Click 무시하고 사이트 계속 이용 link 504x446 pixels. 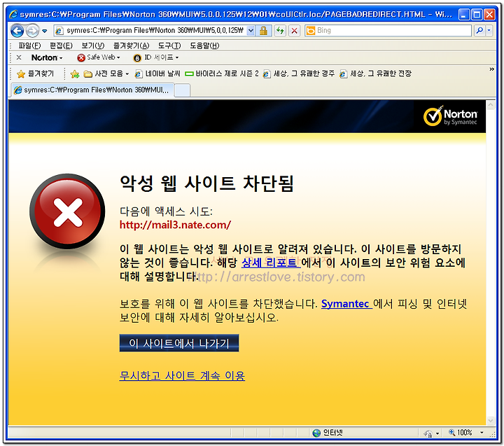[182, 375]
